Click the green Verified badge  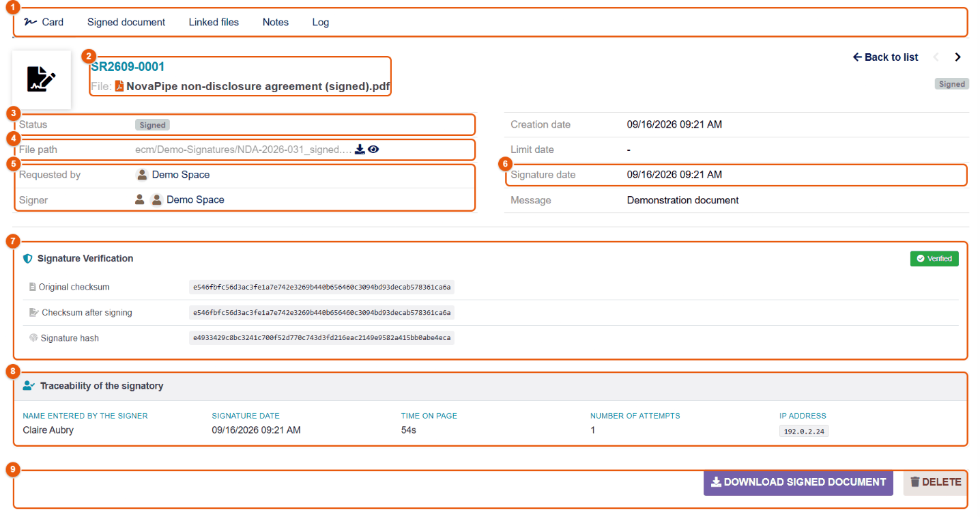pos(934,259)
